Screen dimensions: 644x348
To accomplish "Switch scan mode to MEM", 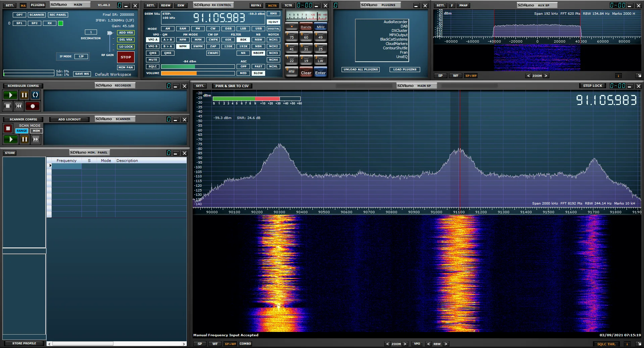I will pos(36,131).
